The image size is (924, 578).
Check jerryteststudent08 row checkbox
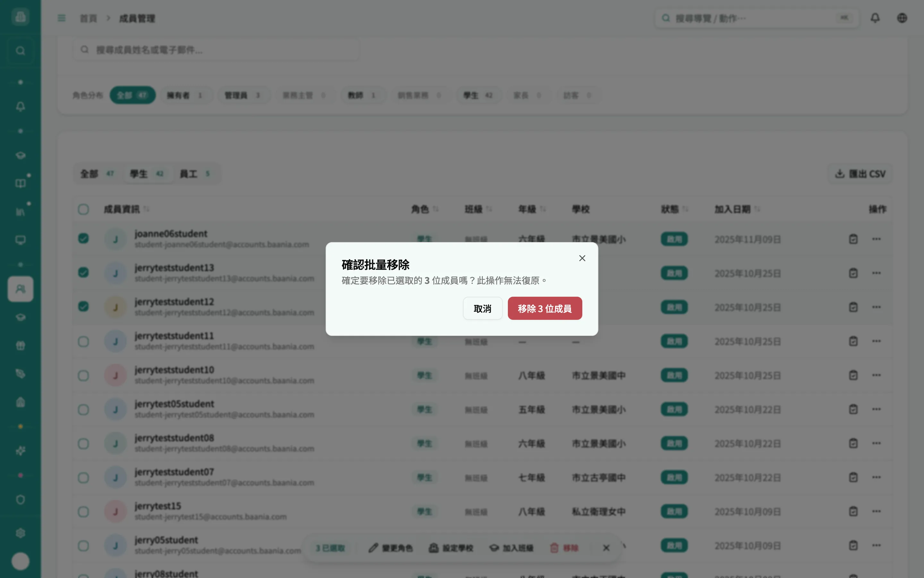[x=83, y=444]
